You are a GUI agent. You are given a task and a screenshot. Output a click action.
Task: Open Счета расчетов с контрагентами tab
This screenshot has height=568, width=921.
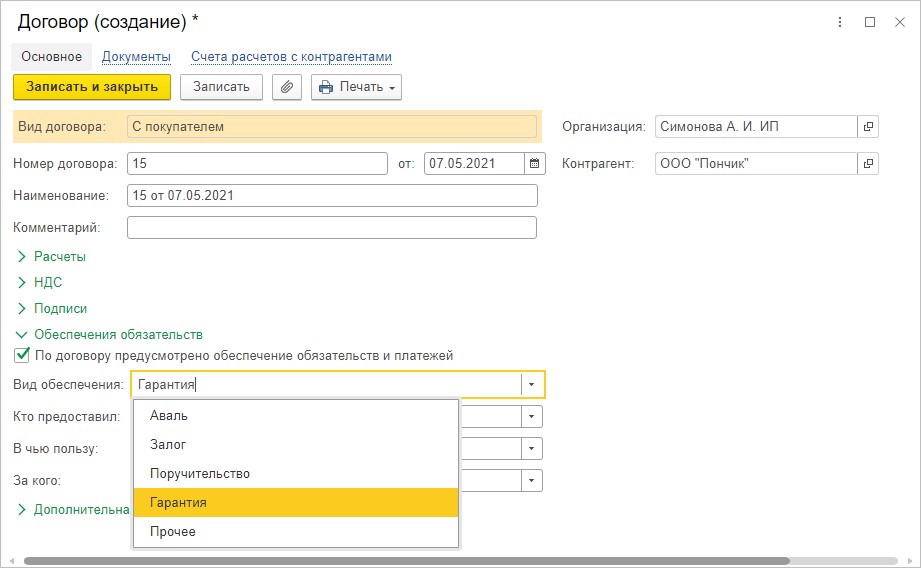coord(291,56)
